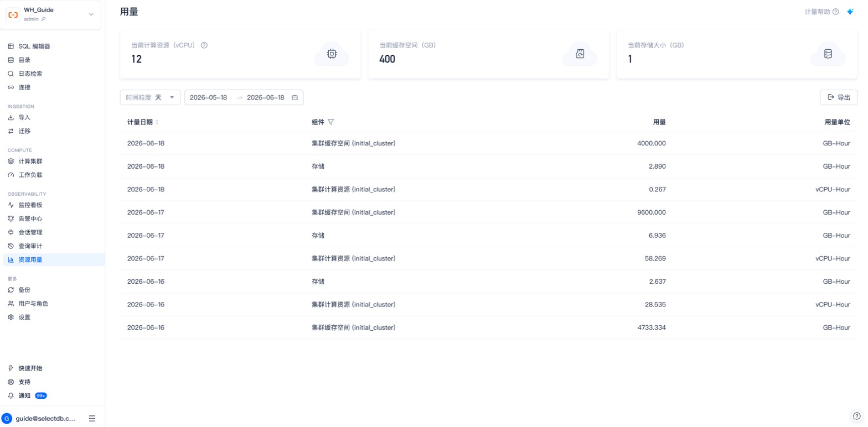Click the 用量单位 column header

click(837, 122)
